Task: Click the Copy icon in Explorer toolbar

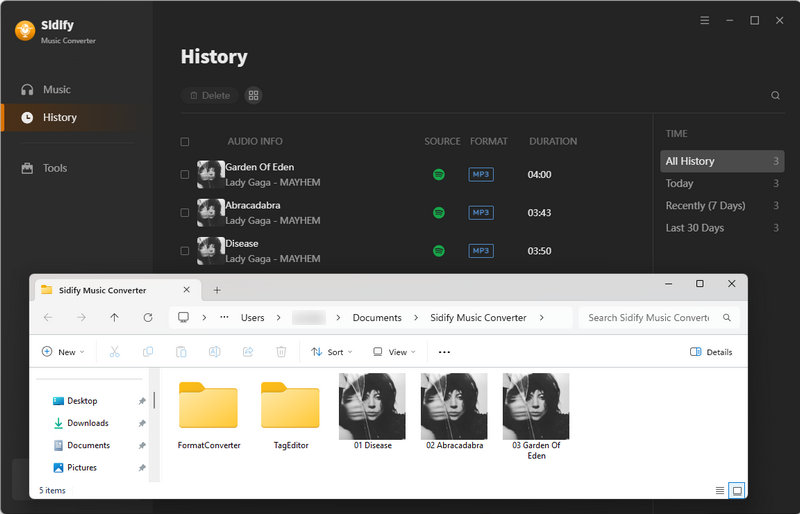Action: click(x=148, y=352)
